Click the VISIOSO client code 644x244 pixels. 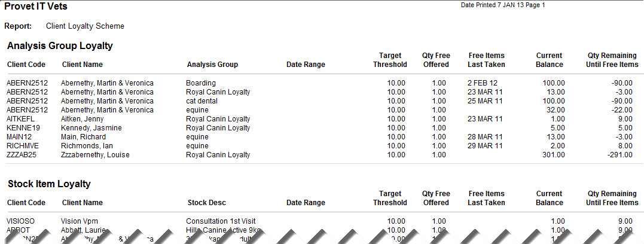click(20, 221)
